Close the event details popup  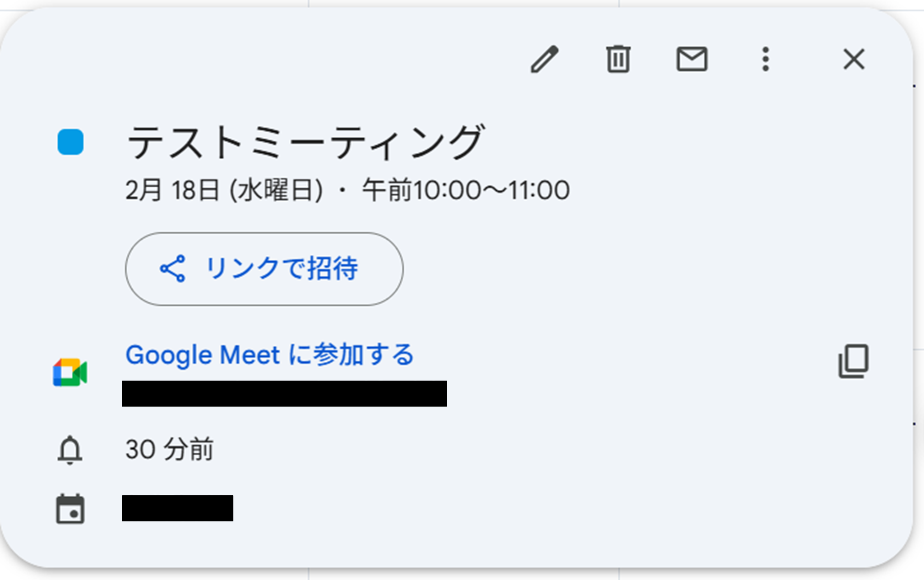[x=854, y=59]
